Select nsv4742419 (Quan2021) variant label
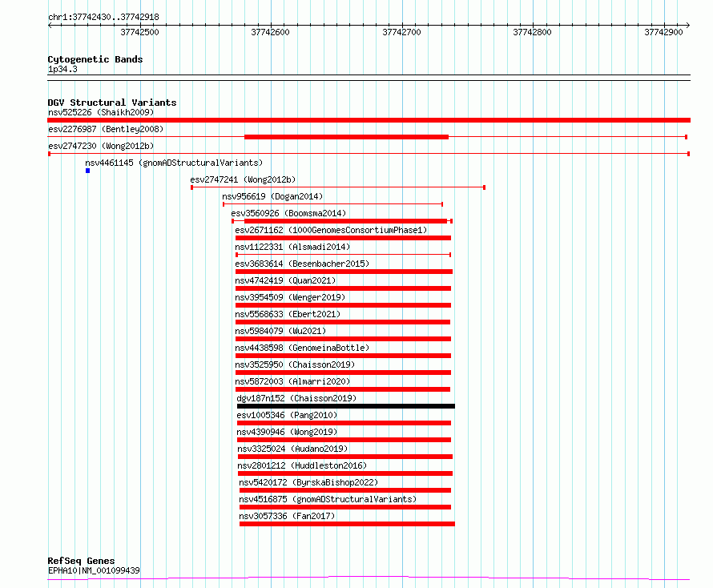This screenshot has width=713, height=588. pos(285,280)
